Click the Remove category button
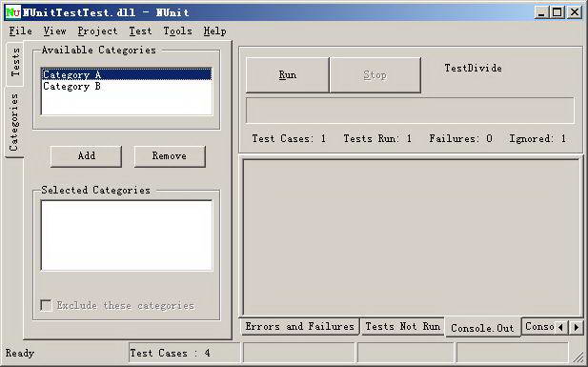 (x=170, y=156)
